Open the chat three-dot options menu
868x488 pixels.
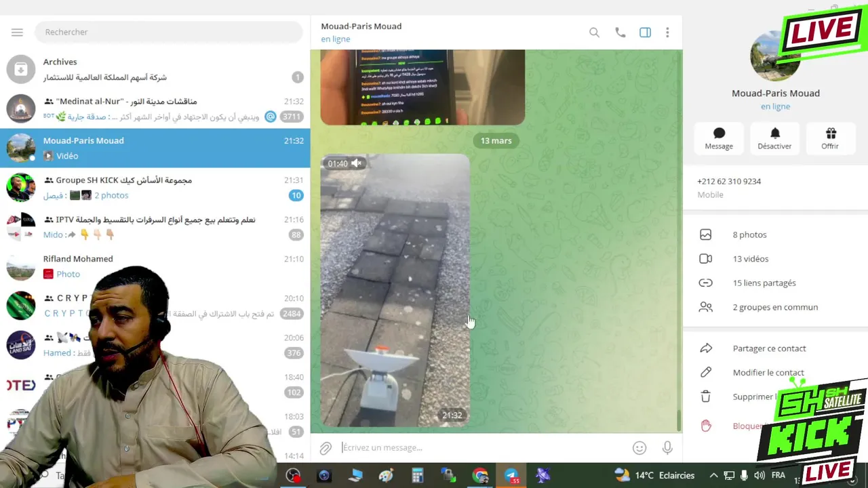click(667, 33)
